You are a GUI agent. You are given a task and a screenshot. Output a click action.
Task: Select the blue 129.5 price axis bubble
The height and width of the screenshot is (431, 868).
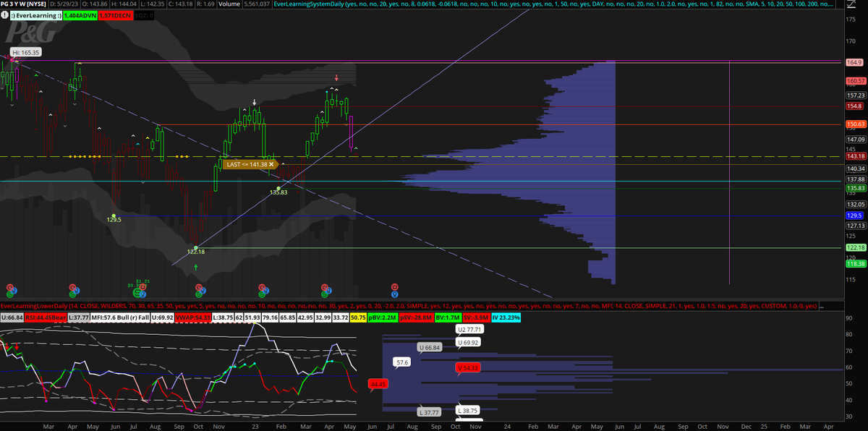point(854,215)
